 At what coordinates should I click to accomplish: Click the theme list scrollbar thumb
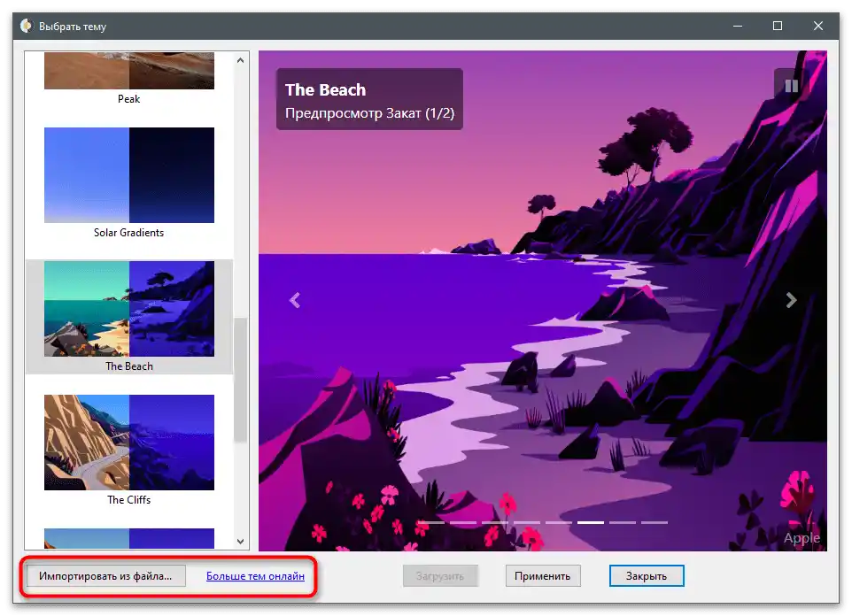(x=241, y=381)
